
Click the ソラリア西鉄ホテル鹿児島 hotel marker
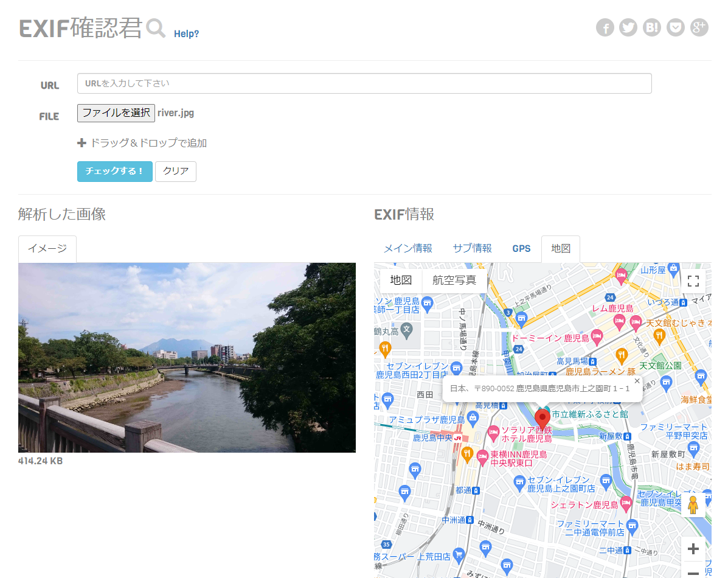[493, 433]
